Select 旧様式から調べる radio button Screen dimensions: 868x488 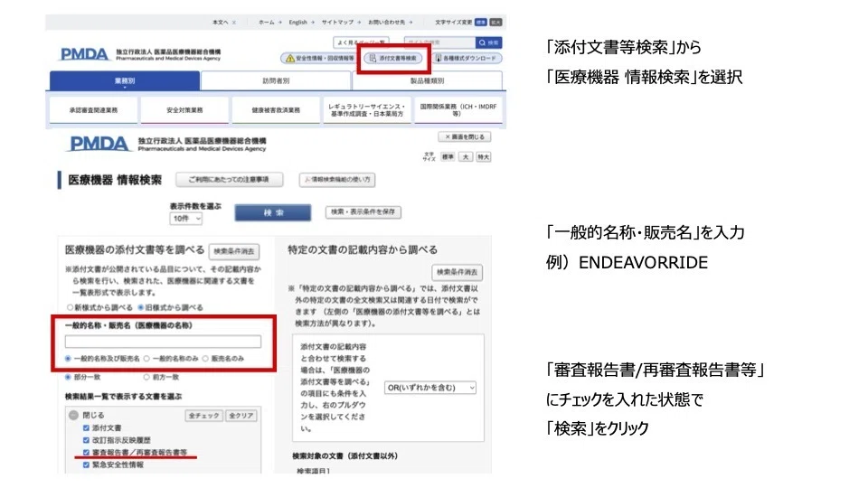(x=141, y=307)
